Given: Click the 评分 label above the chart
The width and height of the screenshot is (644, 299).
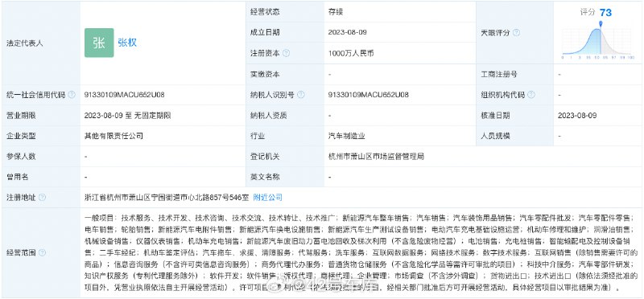Looking at the screenshot, I should coord(588,12).
